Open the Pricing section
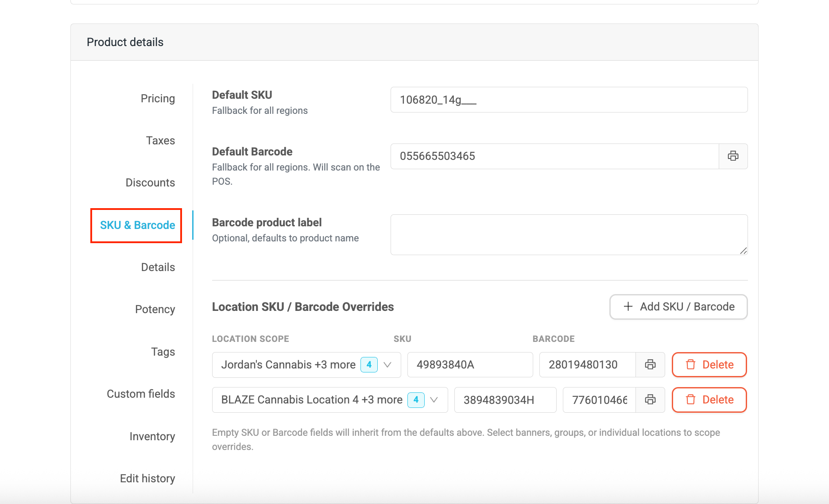 (158, 98)
